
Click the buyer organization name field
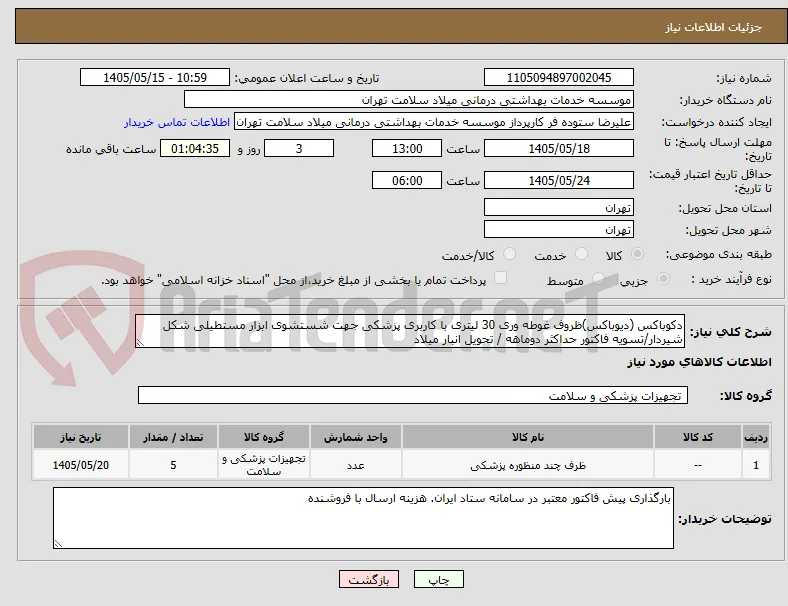click(x=409, y=99)
